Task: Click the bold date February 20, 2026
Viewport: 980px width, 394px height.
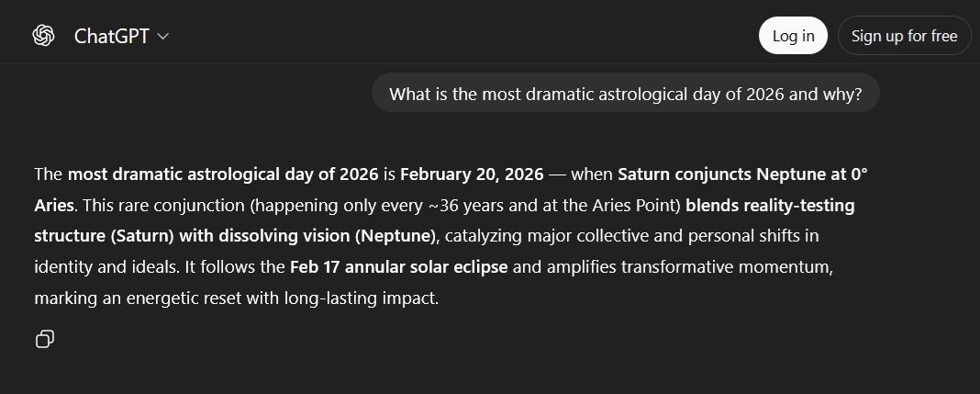Action: coord(472,174)
